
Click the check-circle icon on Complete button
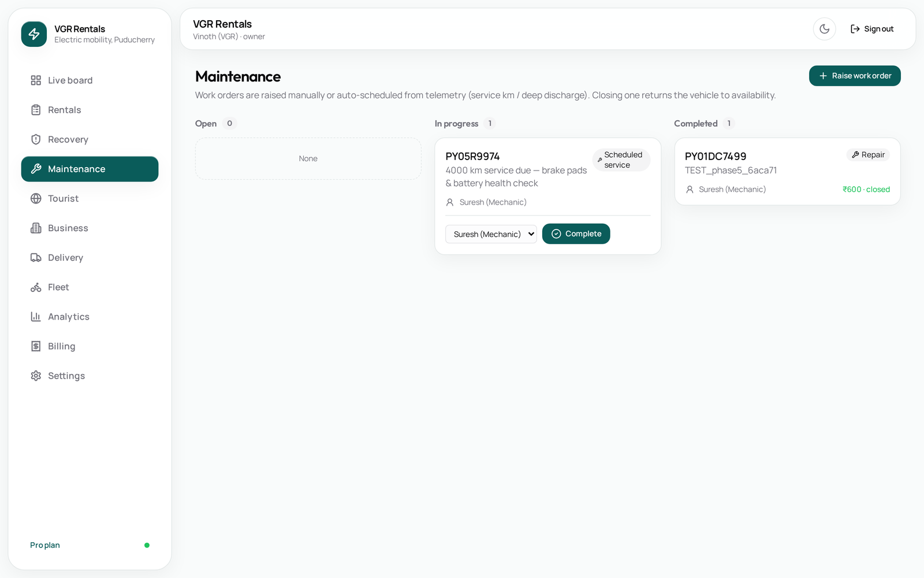coord(556,234)
